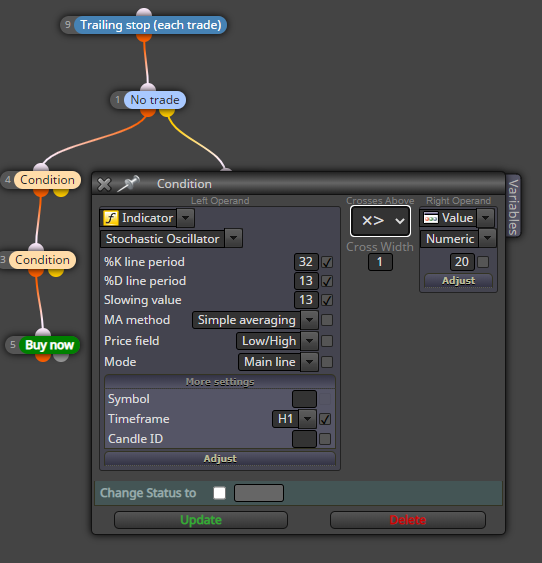Click the input connector atop the Buy now block
Screen dimensions: 542x563
click(x=43, y=332)
